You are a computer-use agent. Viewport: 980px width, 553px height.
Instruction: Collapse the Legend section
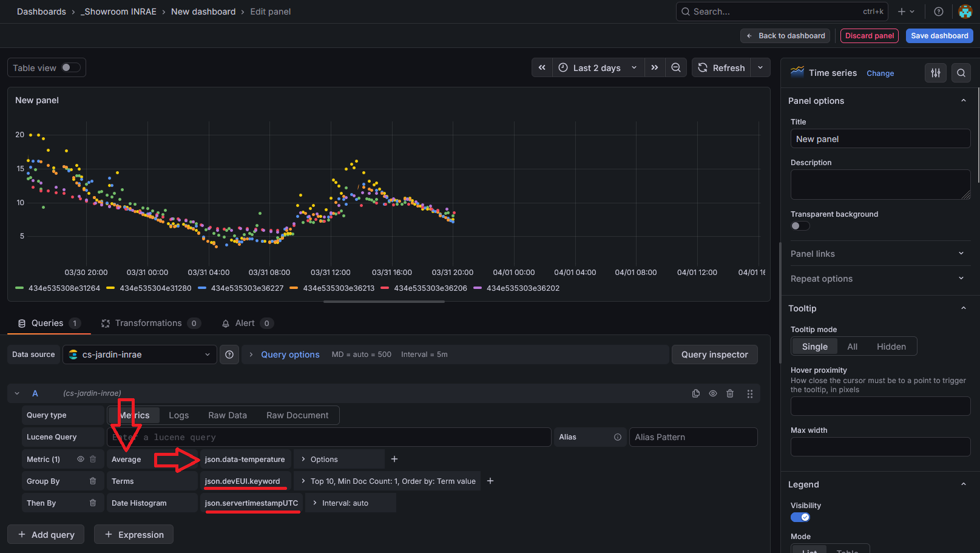[x=963, y=484]
